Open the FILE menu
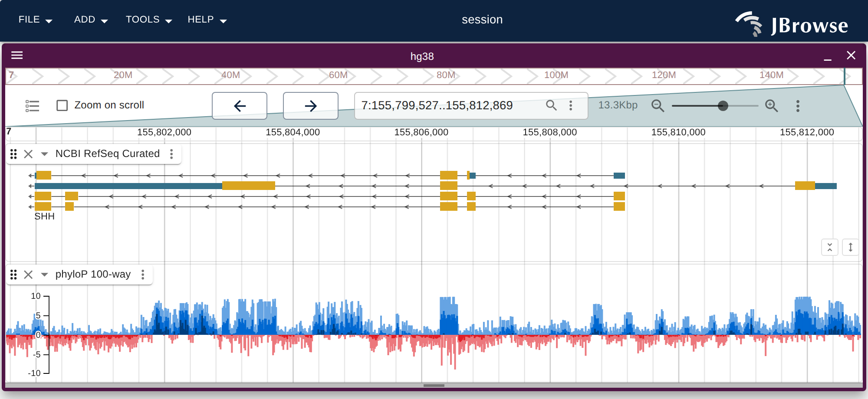868x399 pixels. pos(35,20)
